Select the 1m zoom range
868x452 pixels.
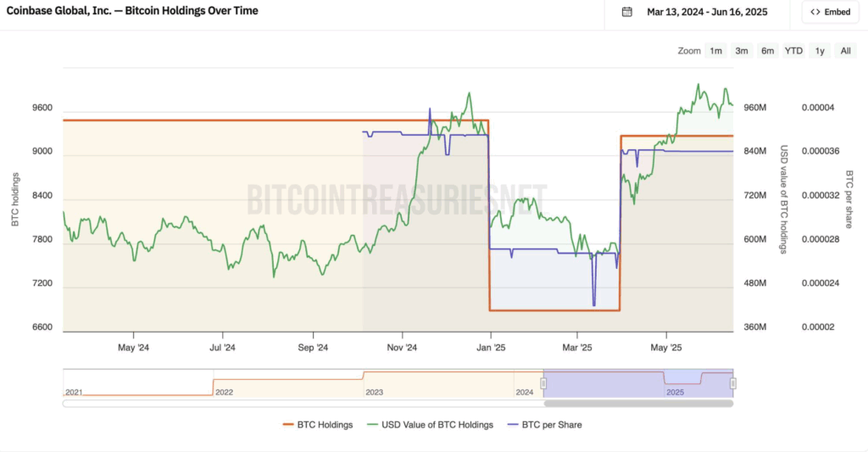pos(715,51)
